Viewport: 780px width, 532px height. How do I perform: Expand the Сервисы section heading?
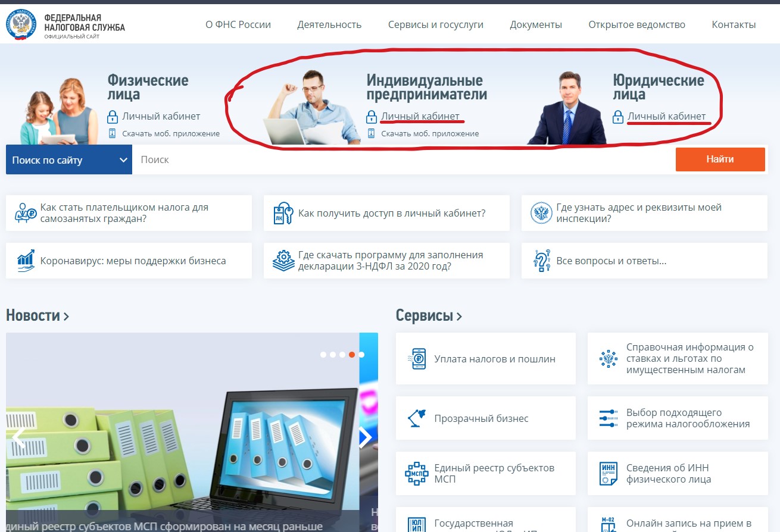pos(429,315)
